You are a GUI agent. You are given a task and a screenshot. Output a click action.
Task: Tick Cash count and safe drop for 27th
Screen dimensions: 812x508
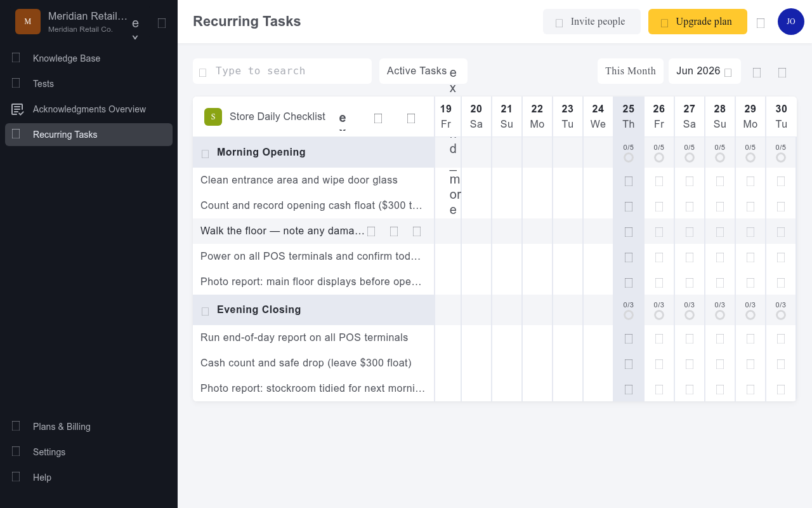tap(690, 364)
